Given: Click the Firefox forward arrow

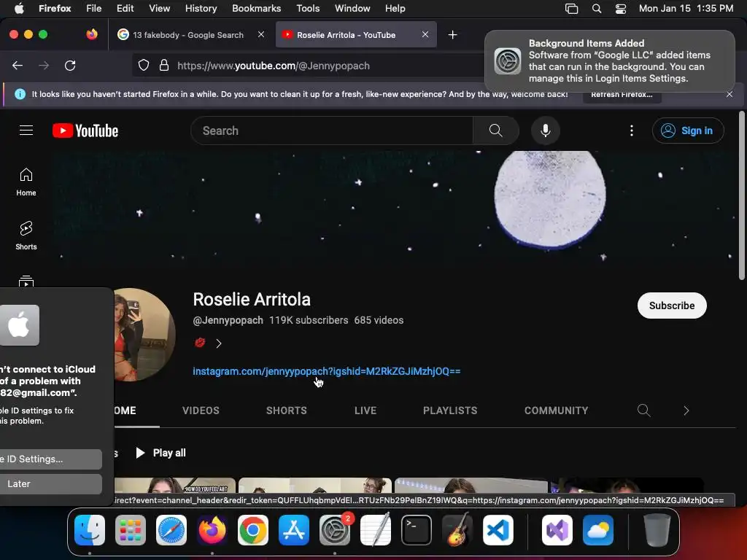Looking at the screenshot, I should coord(44,66).
